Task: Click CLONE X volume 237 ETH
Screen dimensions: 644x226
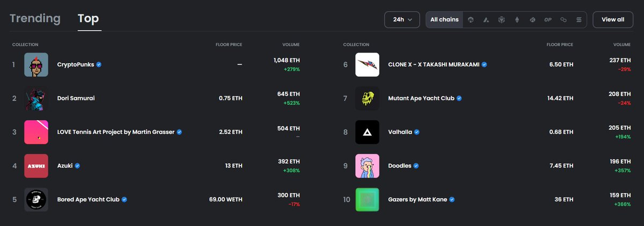Action: pyautogui.click(x=619, y=60)
